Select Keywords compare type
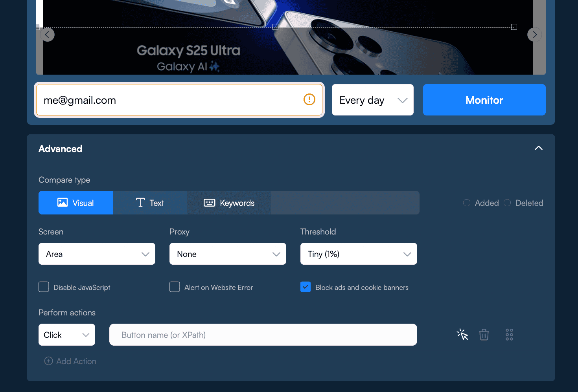 (x=229, y=203)
